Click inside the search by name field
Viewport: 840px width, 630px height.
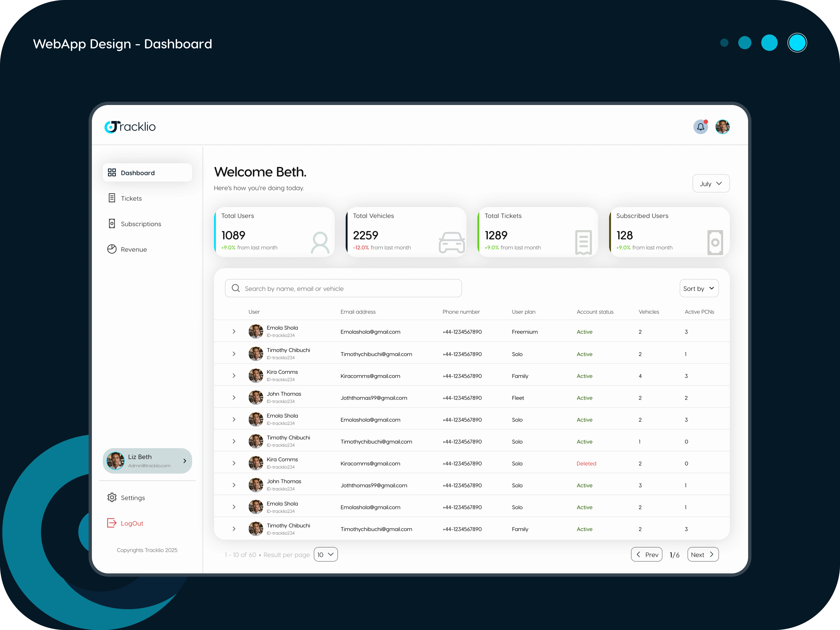(x=342, y=288)
